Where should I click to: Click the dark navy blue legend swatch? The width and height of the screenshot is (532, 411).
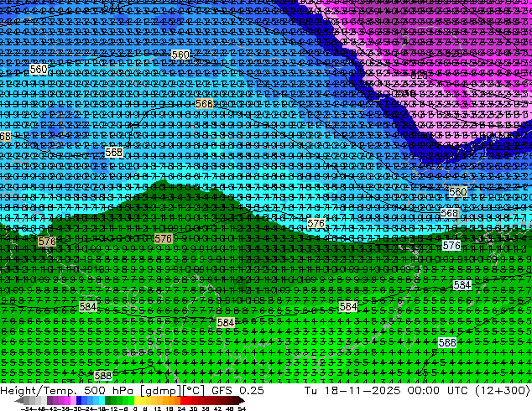click(x=79, y=401)
